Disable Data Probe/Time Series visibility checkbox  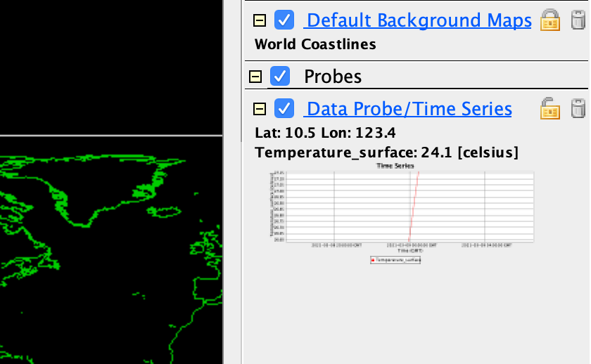[x=284, y=109]
